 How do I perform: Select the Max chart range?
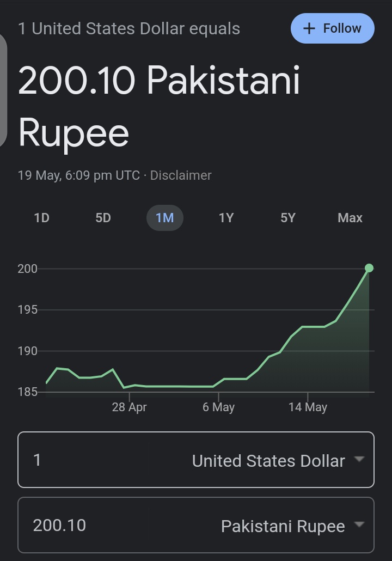click(350, 218)
